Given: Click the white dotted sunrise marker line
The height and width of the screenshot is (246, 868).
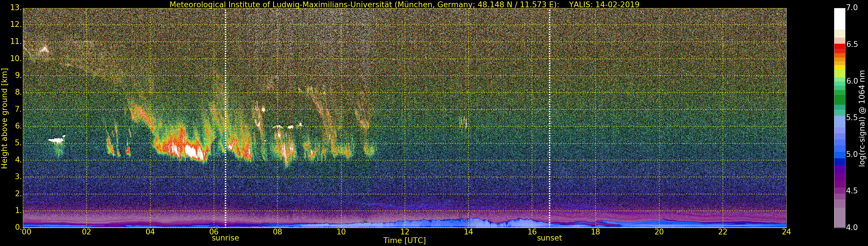Looking at the screenshot, I should (x=225, y=118).
